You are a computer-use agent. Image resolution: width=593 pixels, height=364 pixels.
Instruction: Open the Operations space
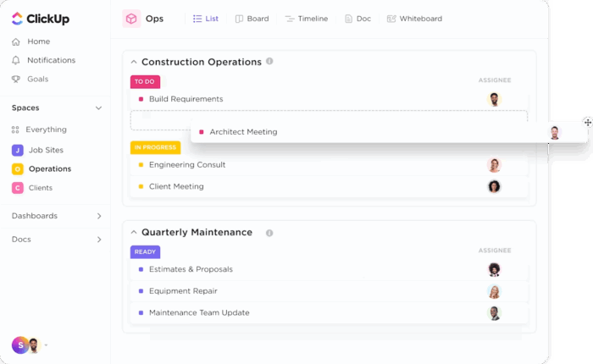(42, 169)
